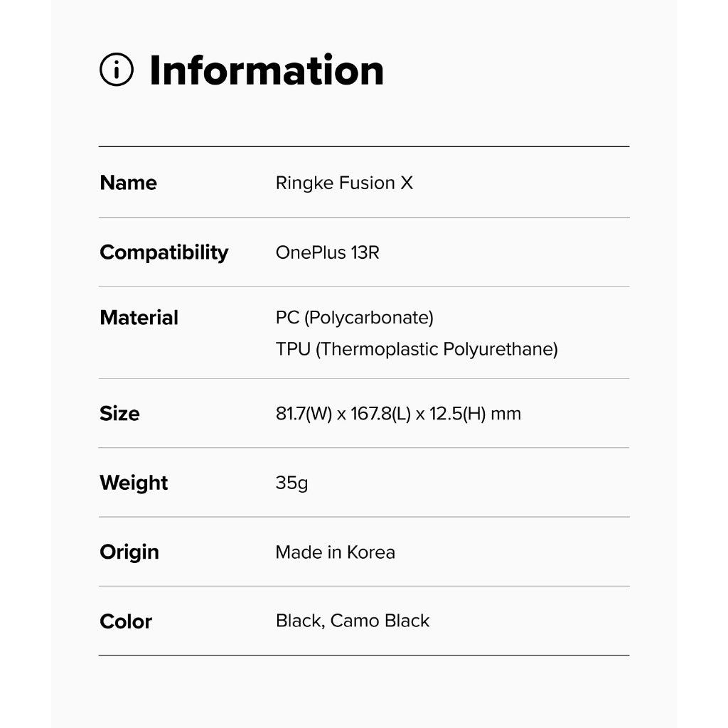Select the Weight row label
This screenshot has width=728, height=728.
pyautogui.click(x=134, y=483)
